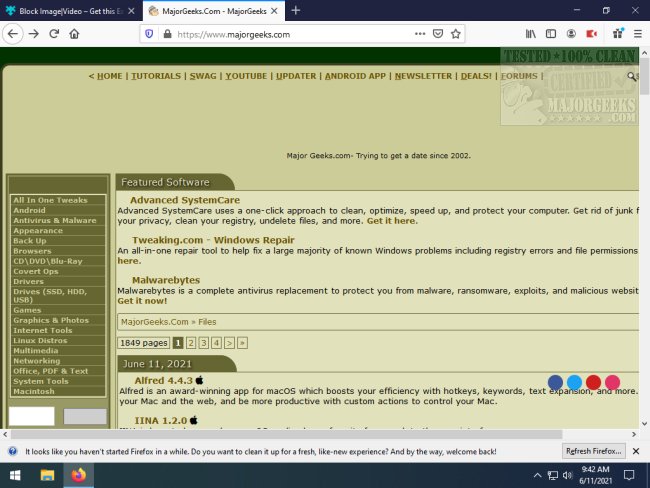
Task: Open Tweaking.com - Windows Repair link
Action: coord(213,240)
